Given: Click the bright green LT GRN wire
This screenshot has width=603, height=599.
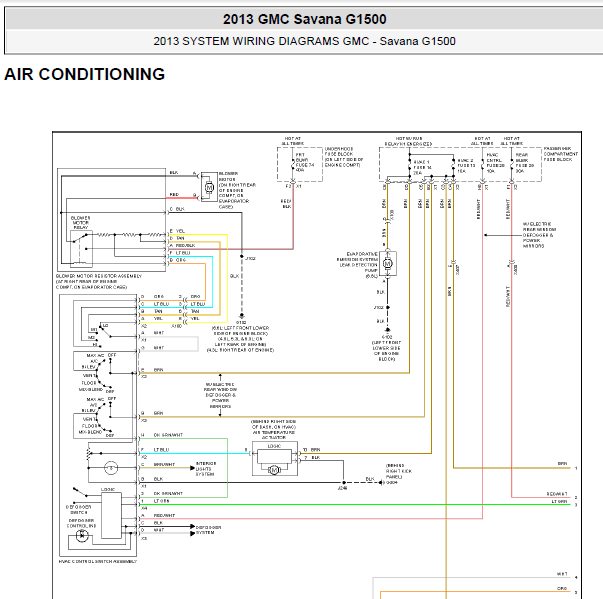Looking at the screenshot, I should click(357, 504).
